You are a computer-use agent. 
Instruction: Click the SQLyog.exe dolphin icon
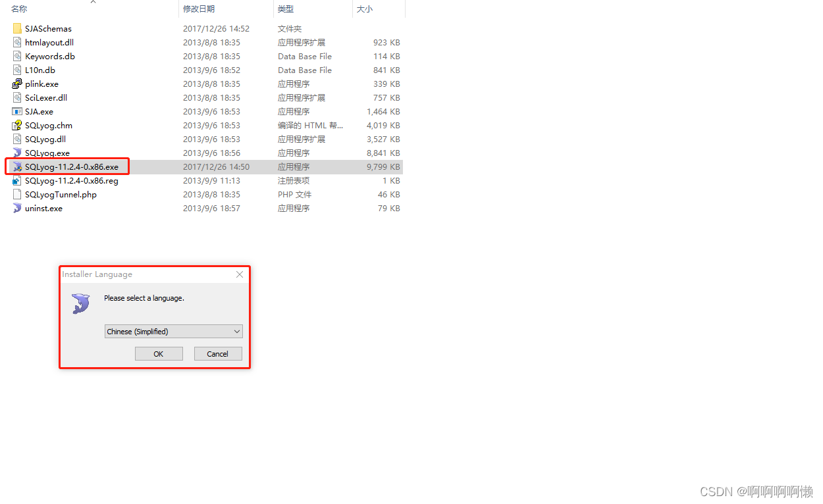(x=17, y=153)
